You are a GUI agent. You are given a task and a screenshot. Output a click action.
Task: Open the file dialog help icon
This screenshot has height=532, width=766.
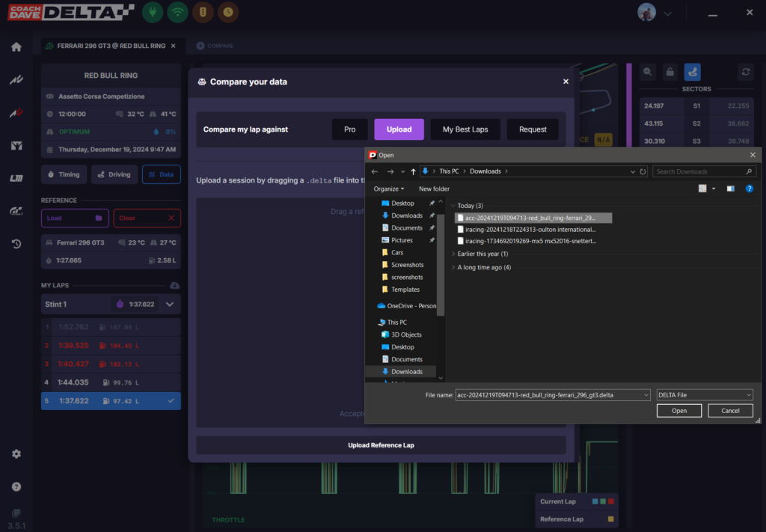[749, 189]
